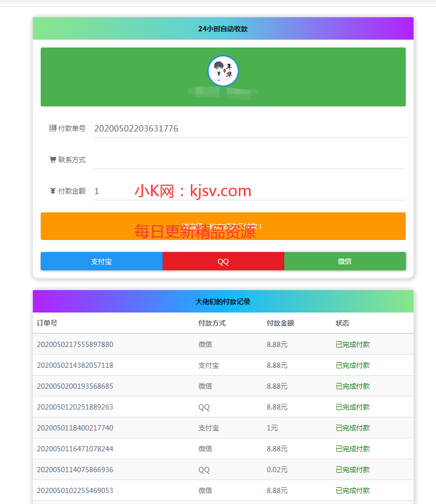Click the 状态 column header
Viewport: 436px width, 504px height.
point(342,323)
